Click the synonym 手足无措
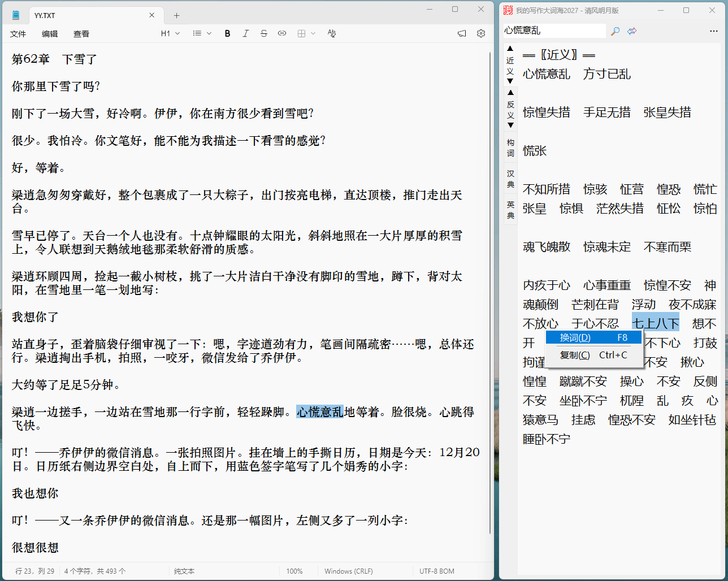The height and width of the screenshot is (581, 728). click(x=606, y=112)
